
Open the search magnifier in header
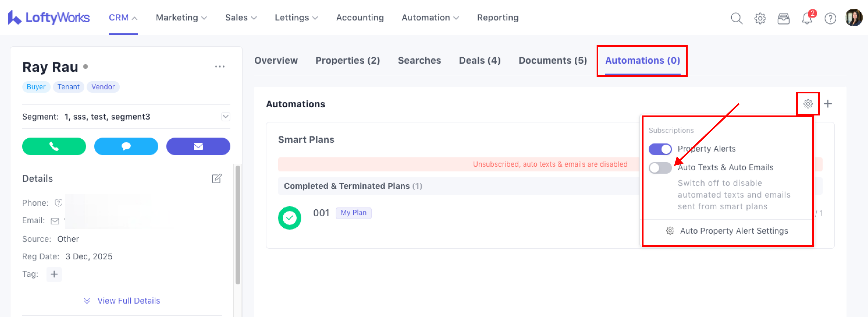point(736,18)
